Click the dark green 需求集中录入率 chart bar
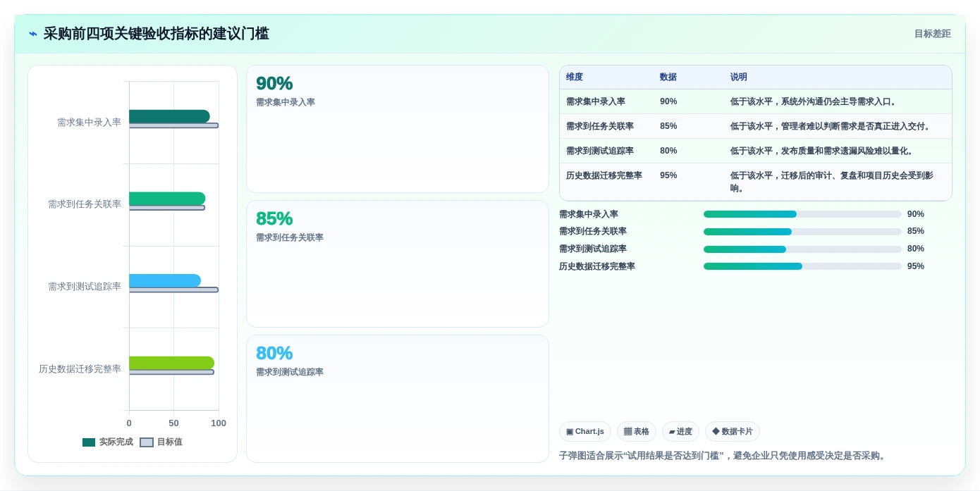Screen dimensions: 980x491 click(169, 116)
